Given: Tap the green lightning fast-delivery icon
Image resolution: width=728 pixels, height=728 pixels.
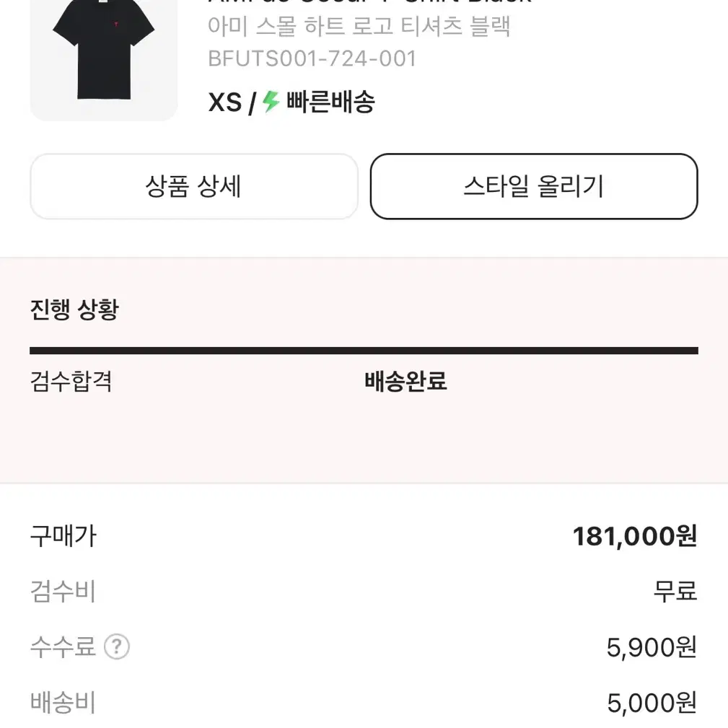Looking at the screenshot, I should point(271,102).
